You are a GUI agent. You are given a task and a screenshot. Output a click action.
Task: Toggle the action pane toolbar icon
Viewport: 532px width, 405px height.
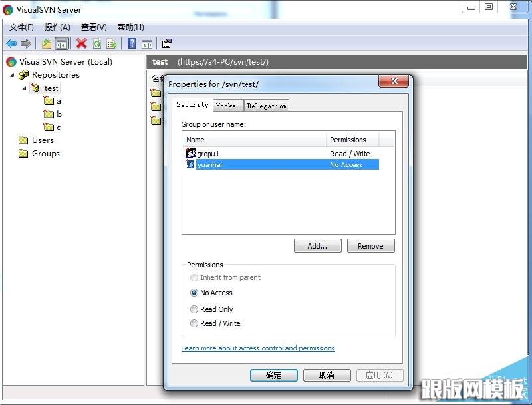(x=147, y=43)
